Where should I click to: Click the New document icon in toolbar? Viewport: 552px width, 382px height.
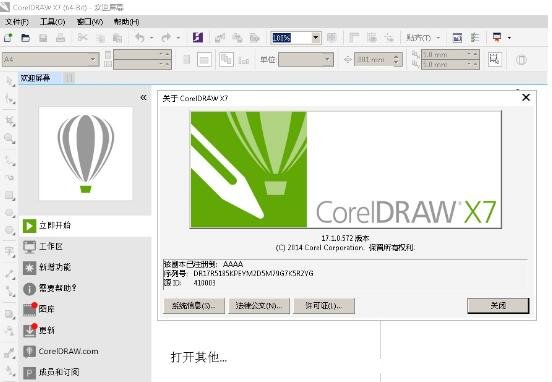coord(8,37)
